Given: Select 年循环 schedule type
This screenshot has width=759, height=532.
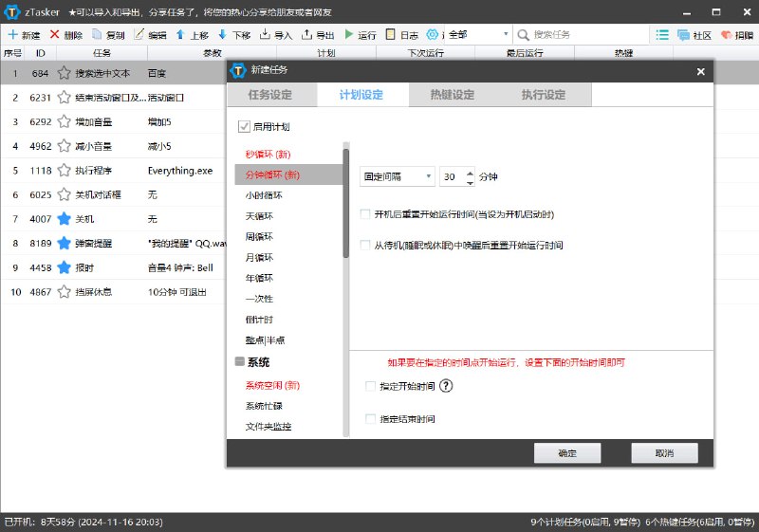Looking at the screenshot, I should tap(288, 278).
